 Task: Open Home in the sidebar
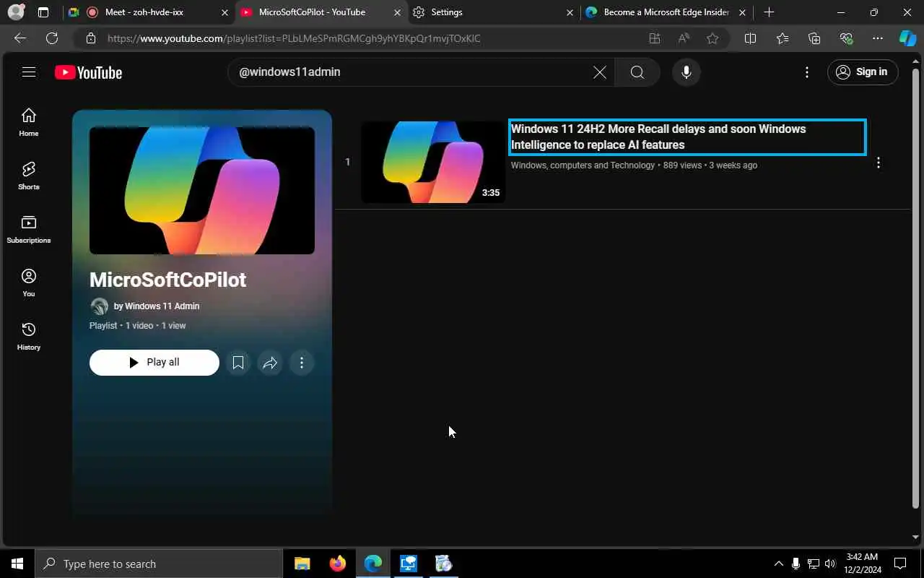(x=29, y=122)
